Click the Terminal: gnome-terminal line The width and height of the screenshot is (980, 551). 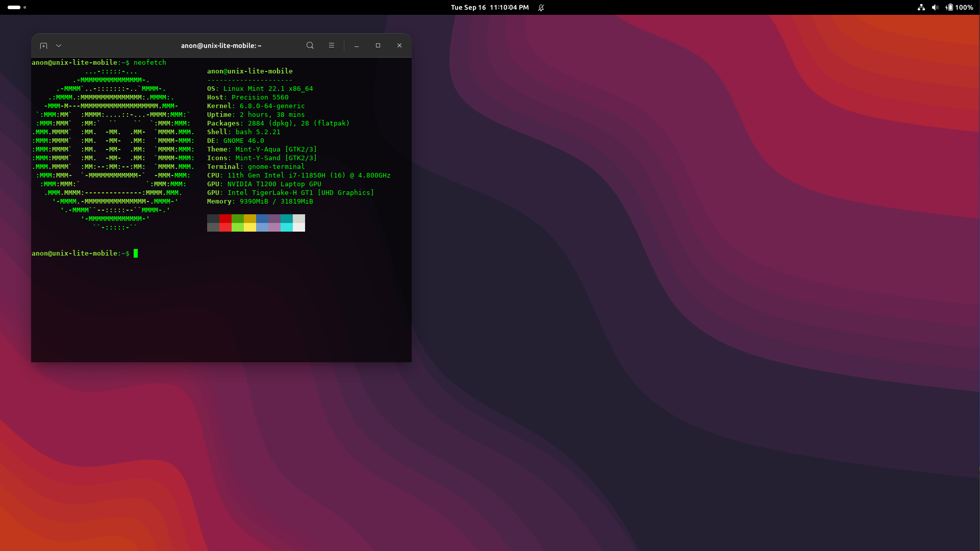click(256, 166)
